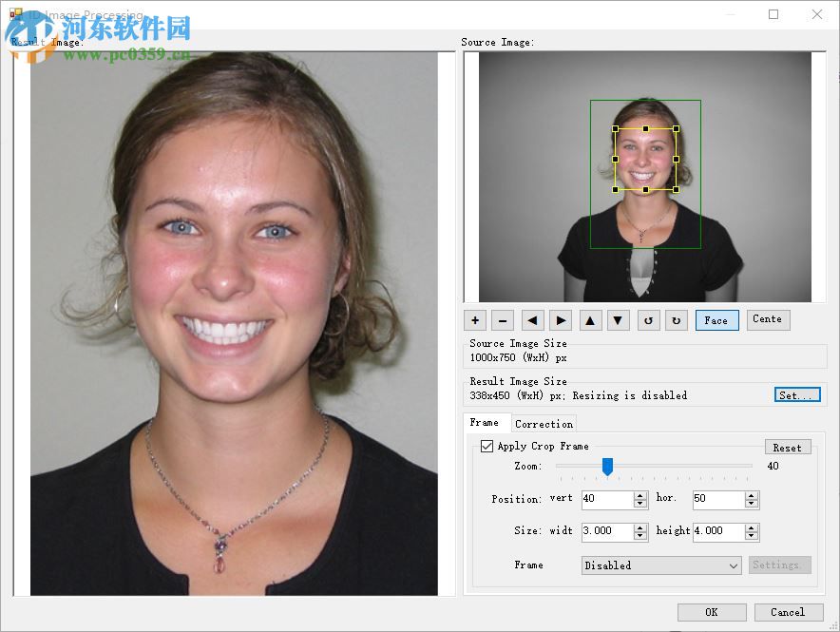Adjust the Zoom slider handle
This screenshot has height=632, width=840.
(608, 468)
